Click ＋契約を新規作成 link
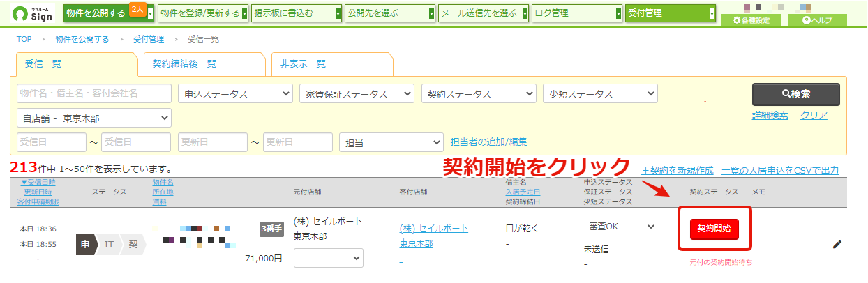Screen dimensions: 868x283 [677, 170]
